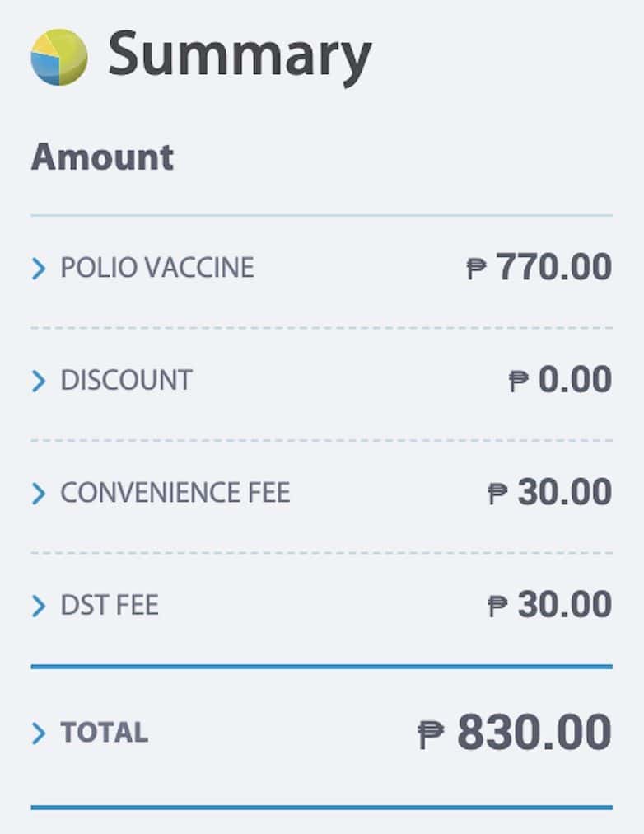Click the peso sign beside 770.00
The image size is (644, 834).
tap(477, 269)
